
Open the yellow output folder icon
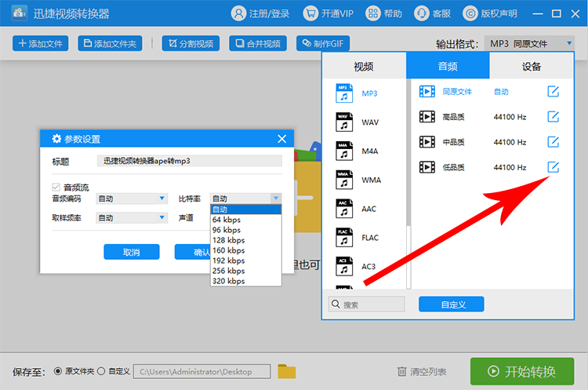click(286, 371)
